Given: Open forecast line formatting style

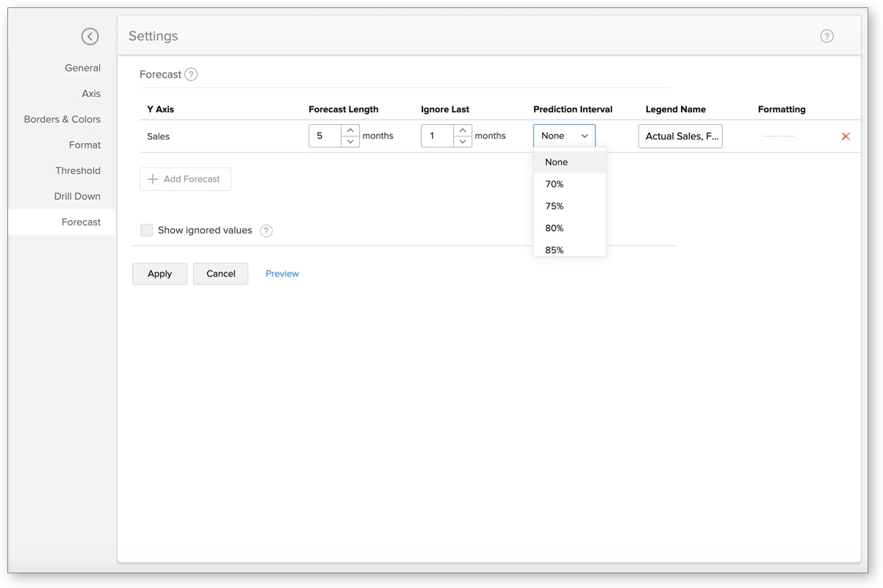Looking at the screenshot, I should [778, 137].
